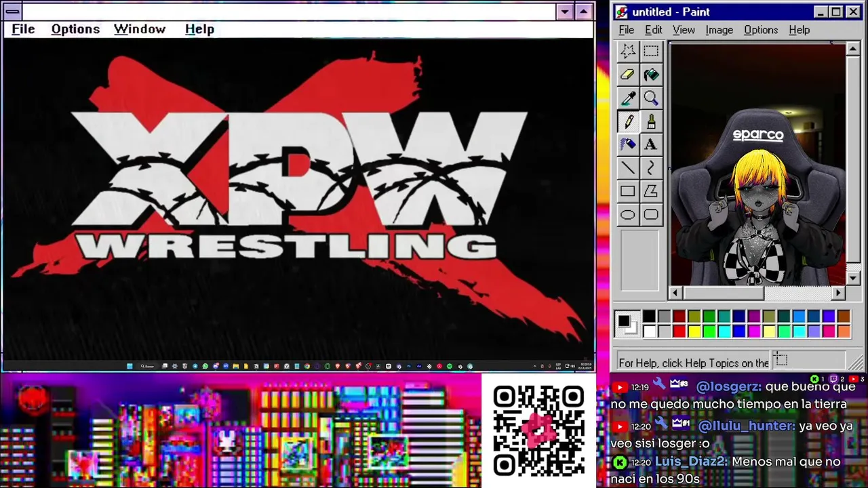Choose the bright red color swatch

[679, 331]
